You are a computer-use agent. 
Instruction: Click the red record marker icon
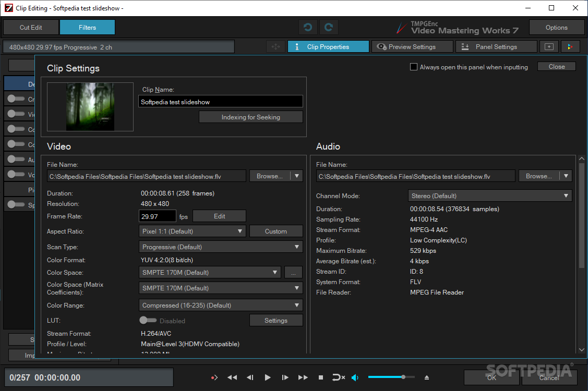tap(214, 377)
